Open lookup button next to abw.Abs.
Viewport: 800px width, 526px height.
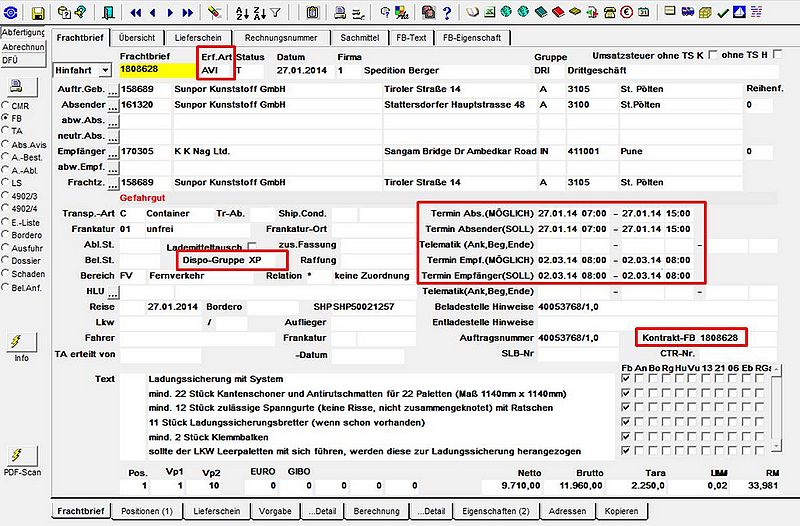pyautogui.click(x=113, y=121)
